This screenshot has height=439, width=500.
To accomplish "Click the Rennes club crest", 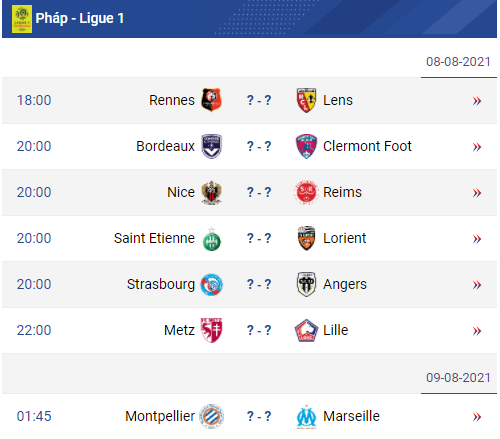I will (211, 100).
